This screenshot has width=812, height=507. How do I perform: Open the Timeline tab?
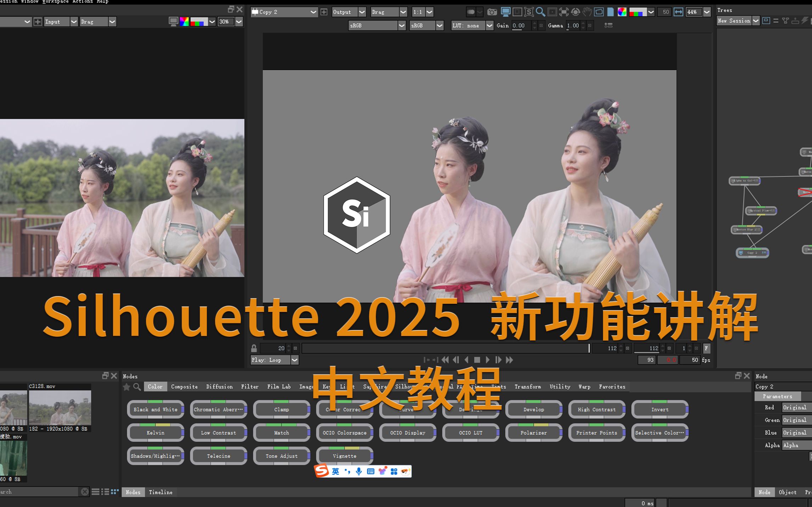(160, 492)
